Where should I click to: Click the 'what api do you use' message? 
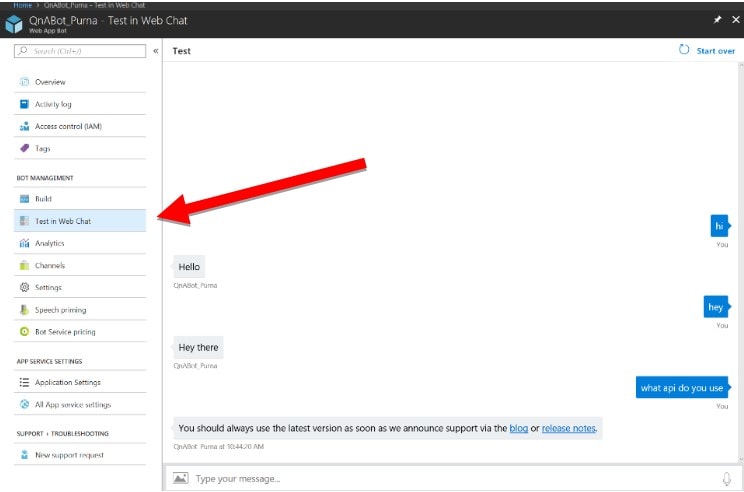click(682, 387)
